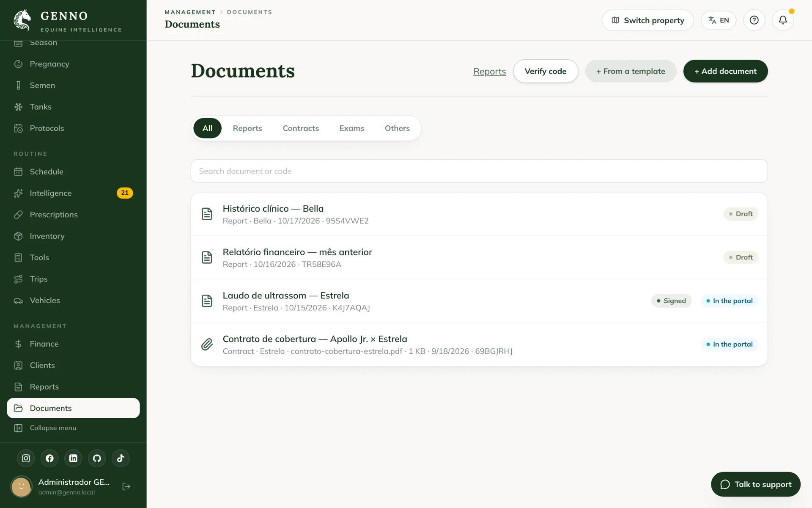Switch to the Reports filter tab

coord(247,128)
